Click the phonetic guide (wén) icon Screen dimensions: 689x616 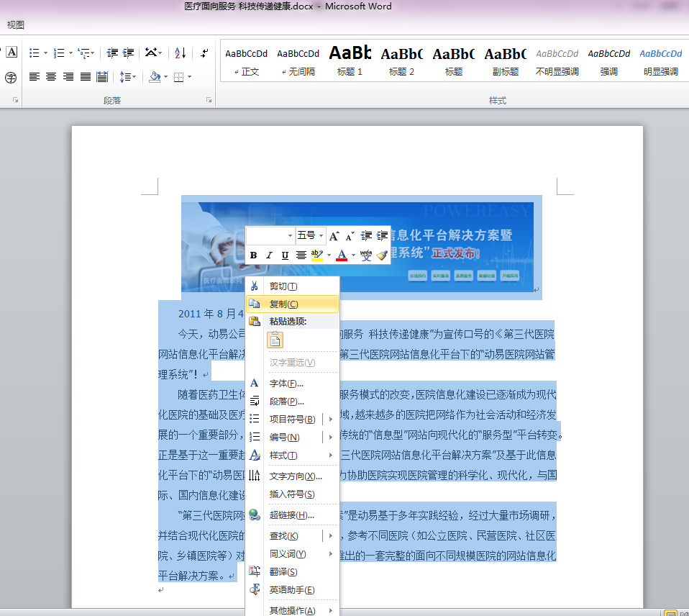click(366, 255)
